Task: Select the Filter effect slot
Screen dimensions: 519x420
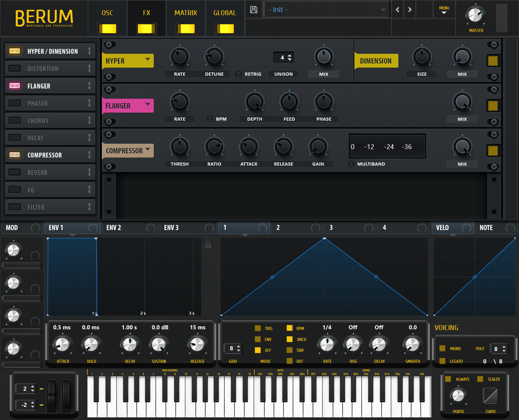Action: pyautogui.click(x=50, y=207)
